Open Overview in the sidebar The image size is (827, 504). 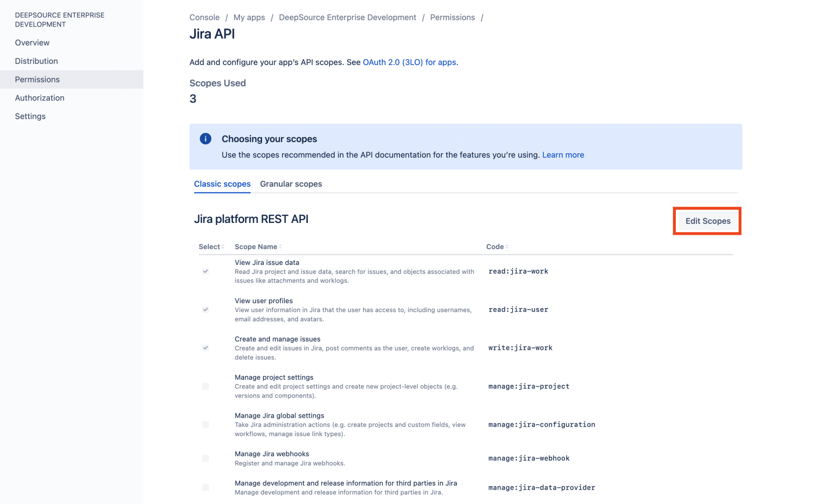32,42
